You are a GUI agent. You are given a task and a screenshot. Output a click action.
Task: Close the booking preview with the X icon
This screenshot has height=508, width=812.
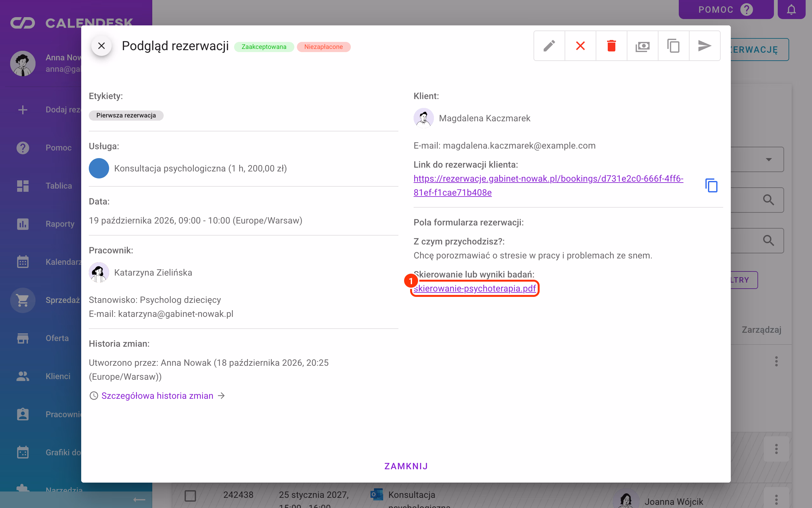point(101,46)
